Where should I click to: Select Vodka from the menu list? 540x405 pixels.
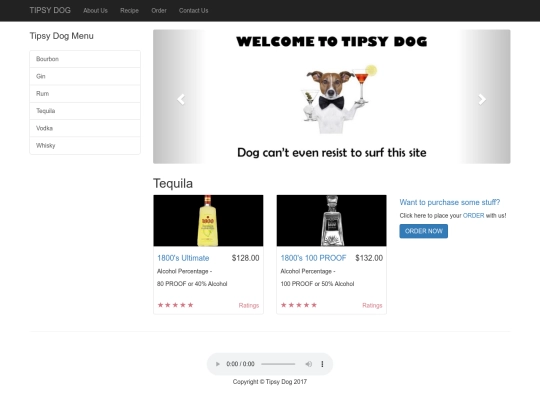click(85, 128)
